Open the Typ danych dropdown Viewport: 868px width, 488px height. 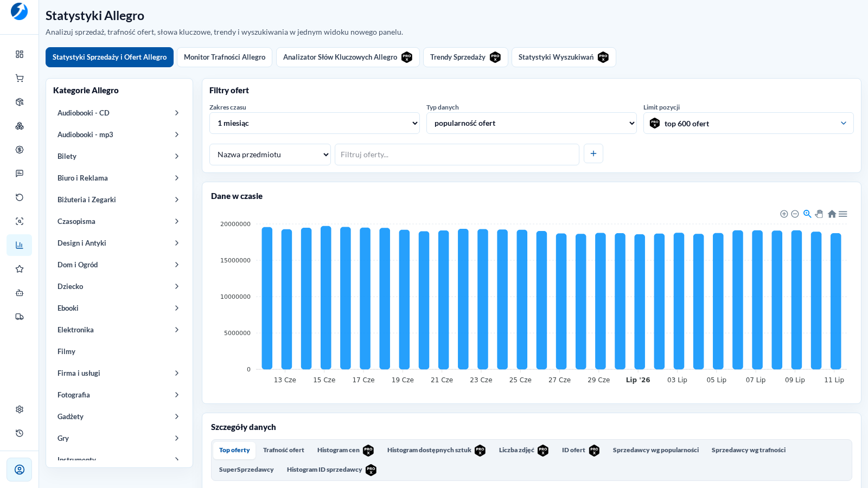pos(532,123)
